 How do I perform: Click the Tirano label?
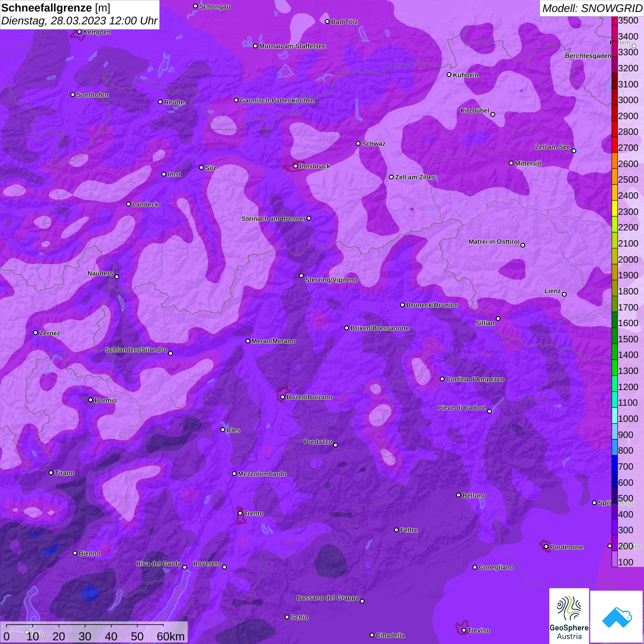[x=64, y=473]
